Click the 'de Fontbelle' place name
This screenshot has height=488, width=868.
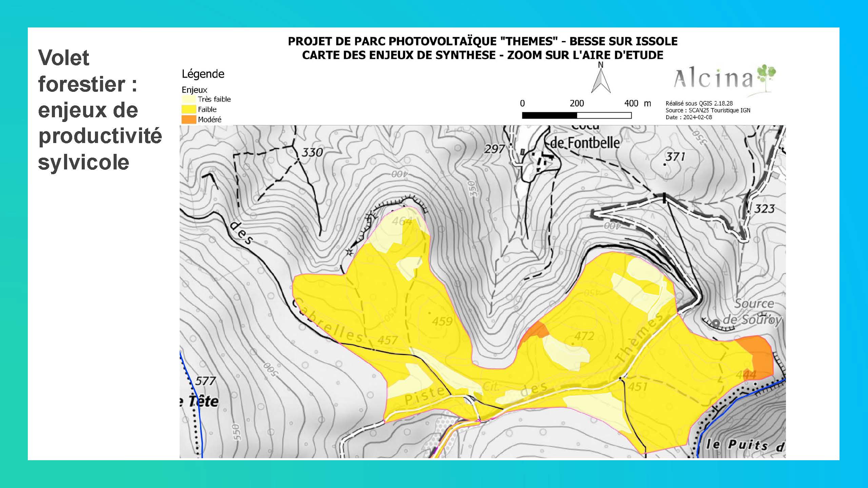585,143
